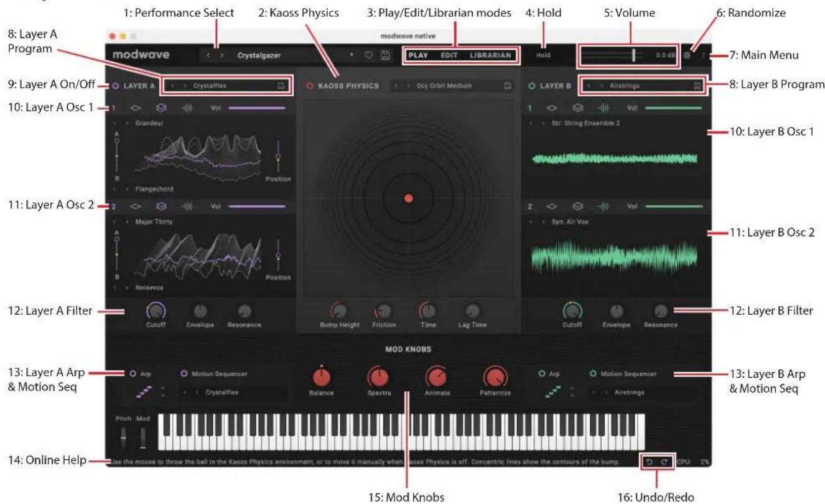The width and height of the screenshot is (825, 504).
Task: Click the Kaoss Physics Friction knob
Action: [384, 310]
